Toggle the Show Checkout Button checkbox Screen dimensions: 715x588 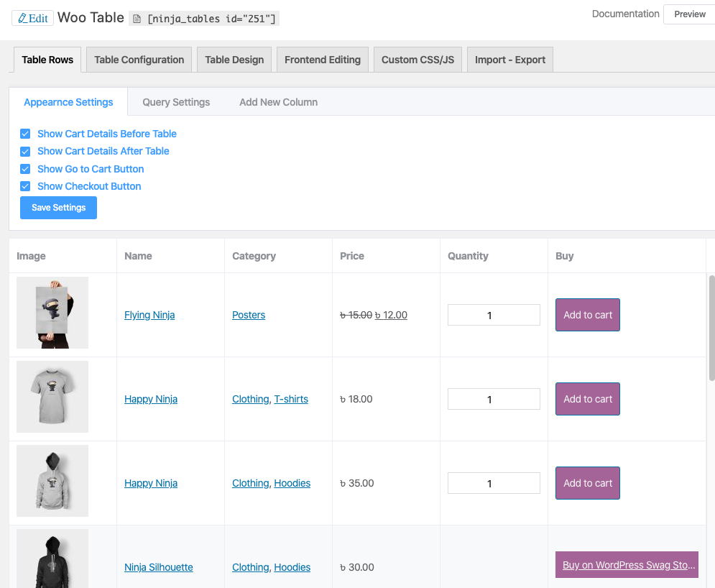[x=25, y=186]
